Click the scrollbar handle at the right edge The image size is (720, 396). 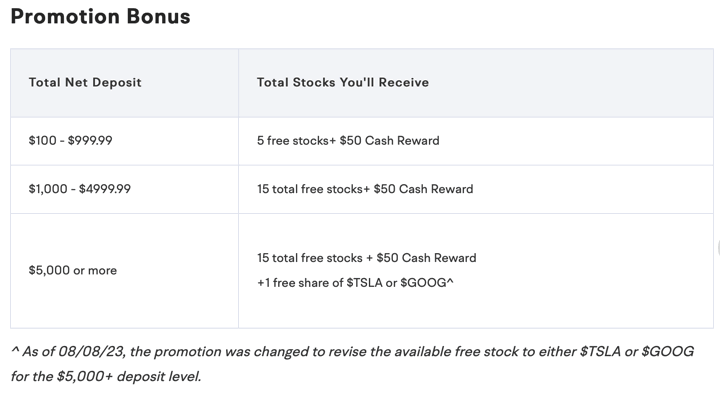[718, 248]
